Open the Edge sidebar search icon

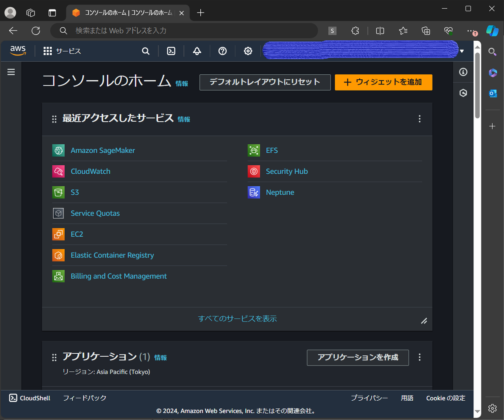(x=493, y=52)
